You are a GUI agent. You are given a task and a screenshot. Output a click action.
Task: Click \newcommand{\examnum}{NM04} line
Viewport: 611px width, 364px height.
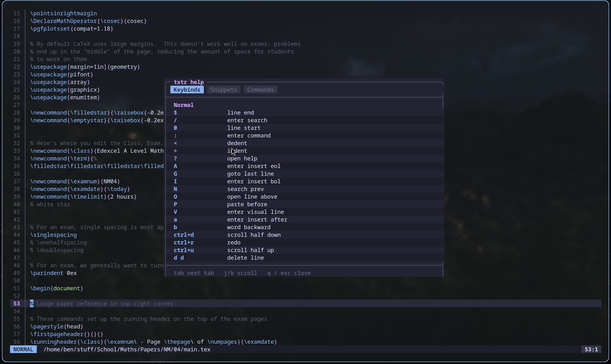(x=75, y=181)
